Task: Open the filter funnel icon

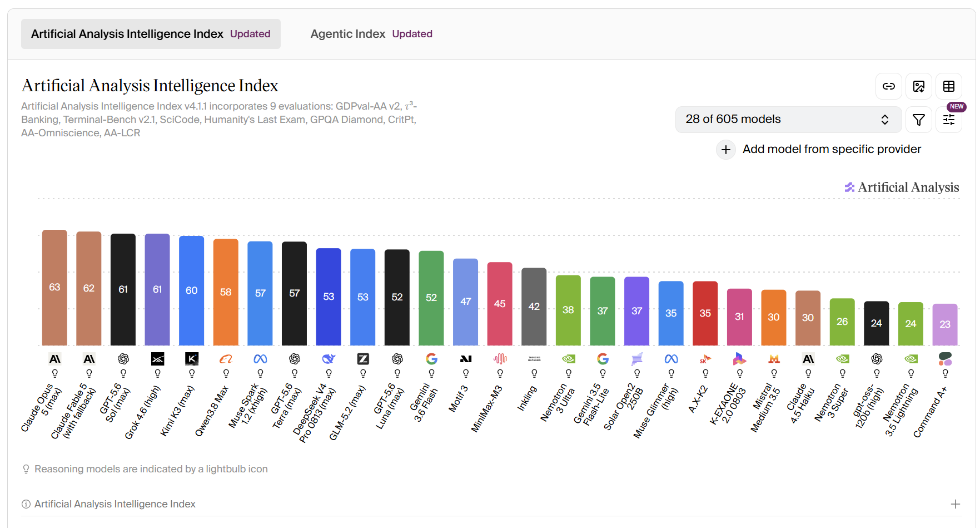Action: click(x=918, y=120)
